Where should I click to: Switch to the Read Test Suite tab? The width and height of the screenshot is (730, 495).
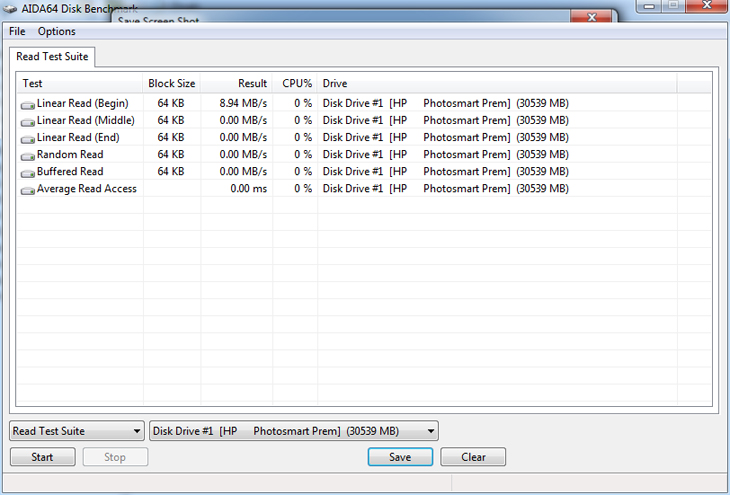point(52,57)
